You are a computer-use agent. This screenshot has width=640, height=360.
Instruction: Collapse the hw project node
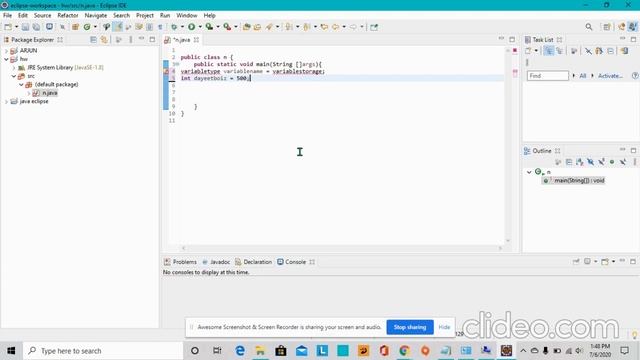click(x=7, y=59)
